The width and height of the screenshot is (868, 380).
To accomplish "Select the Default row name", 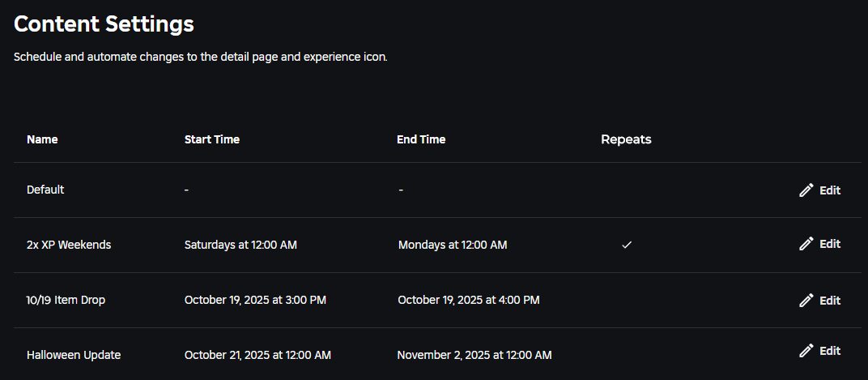I will 45,190.
